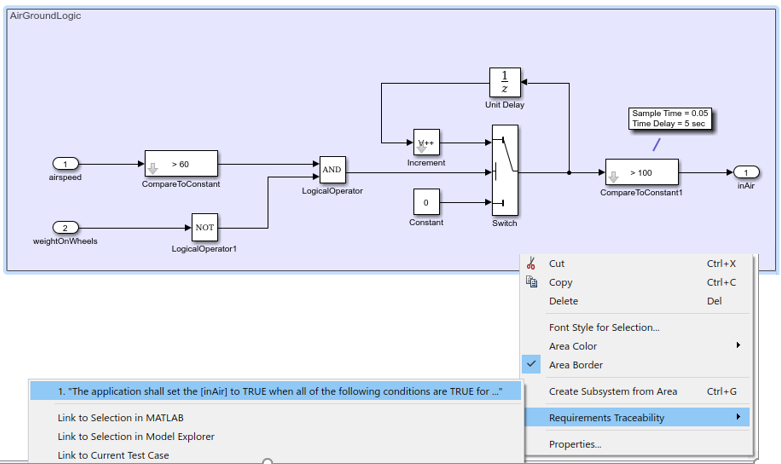Image resolution: width=781 pixels, height=464 pixels.
Task: Click the scissors Cut icon
Action: point(531,263)
